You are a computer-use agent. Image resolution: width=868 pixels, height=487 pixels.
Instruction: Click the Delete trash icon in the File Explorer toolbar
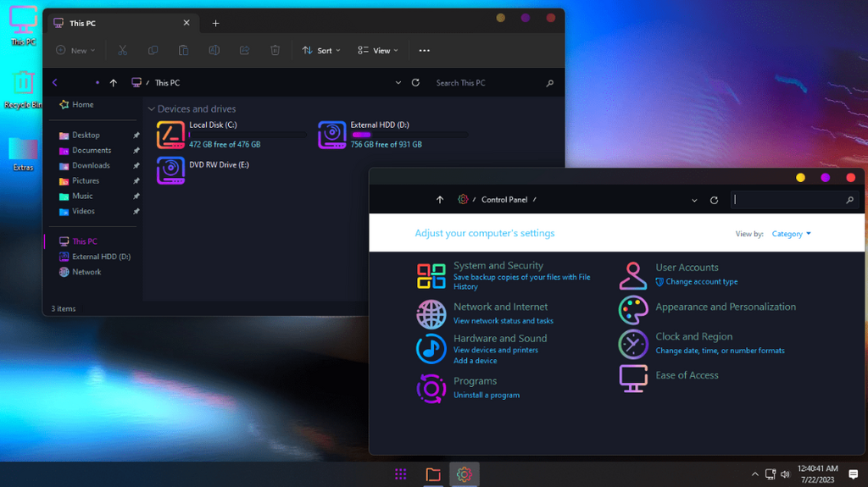[275, 50]
